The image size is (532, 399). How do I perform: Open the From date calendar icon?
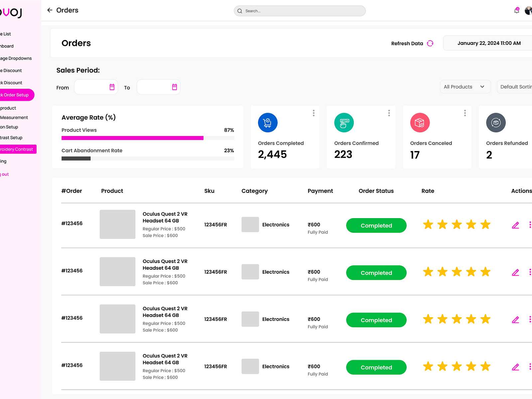click(112, 87)
